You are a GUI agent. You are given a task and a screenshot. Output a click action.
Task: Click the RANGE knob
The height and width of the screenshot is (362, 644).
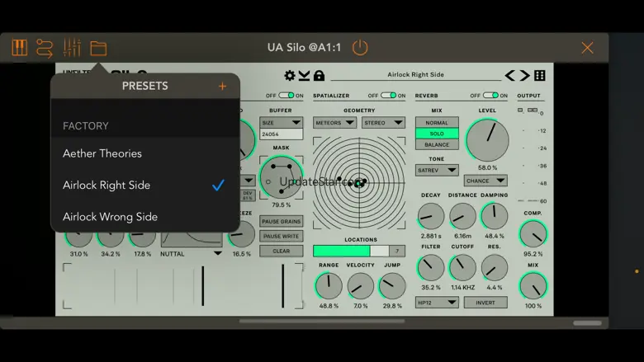click(329, 286)
